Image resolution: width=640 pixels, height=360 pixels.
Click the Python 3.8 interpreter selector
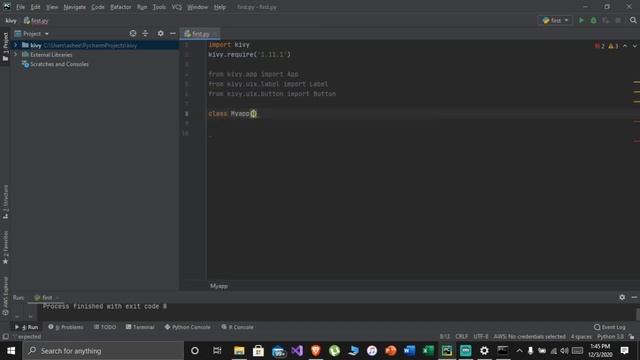(x=610, y=337)
